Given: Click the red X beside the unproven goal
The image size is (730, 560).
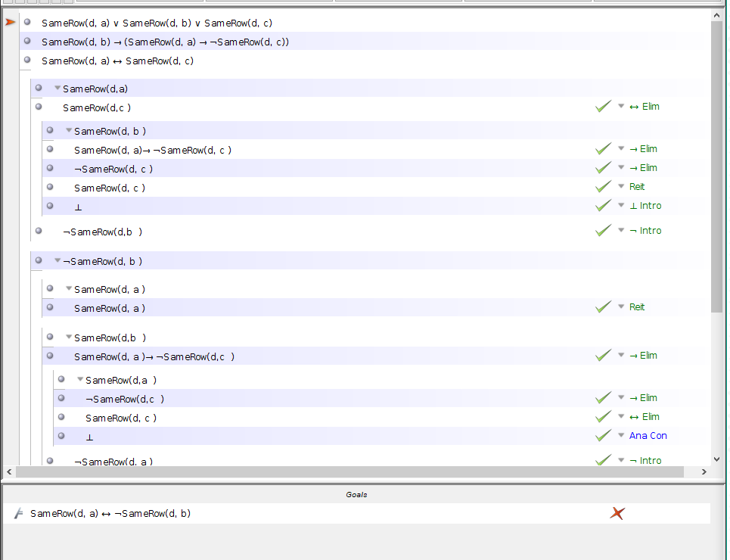Looking at the screenshot, I should [617, 512].
